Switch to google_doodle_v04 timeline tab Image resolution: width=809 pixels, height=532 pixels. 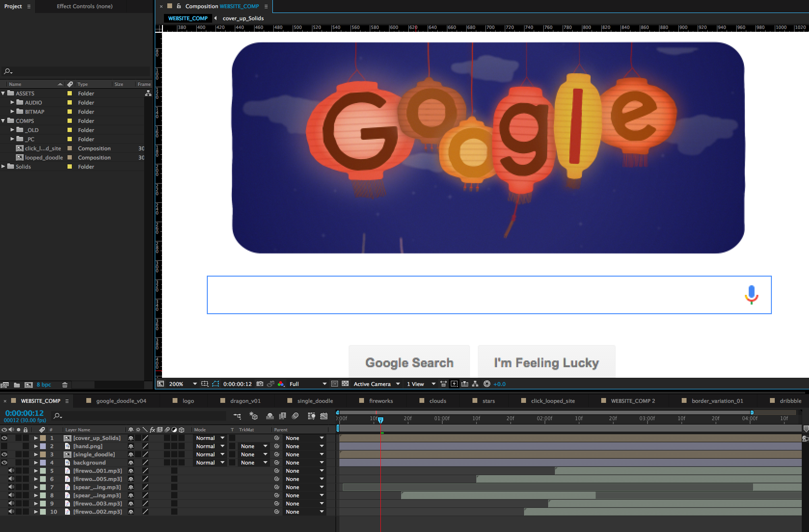tap(121, 401)
